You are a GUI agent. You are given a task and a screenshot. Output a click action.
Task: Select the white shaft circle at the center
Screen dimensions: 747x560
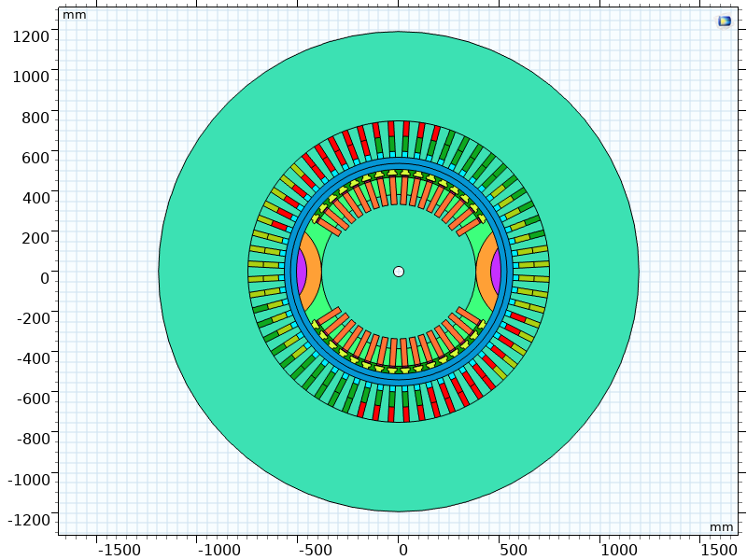coord(399,272)
